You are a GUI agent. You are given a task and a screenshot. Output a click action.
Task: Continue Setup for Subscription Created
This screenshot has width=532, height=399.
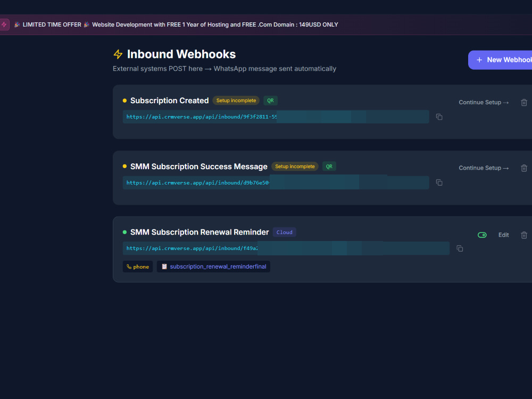[x=484, y=103]
